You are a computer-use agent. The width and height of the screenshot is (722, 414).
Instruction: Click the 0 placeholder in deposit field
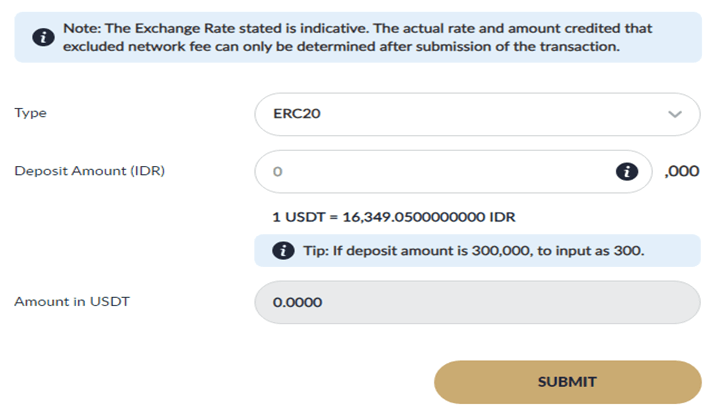point(278,171)
